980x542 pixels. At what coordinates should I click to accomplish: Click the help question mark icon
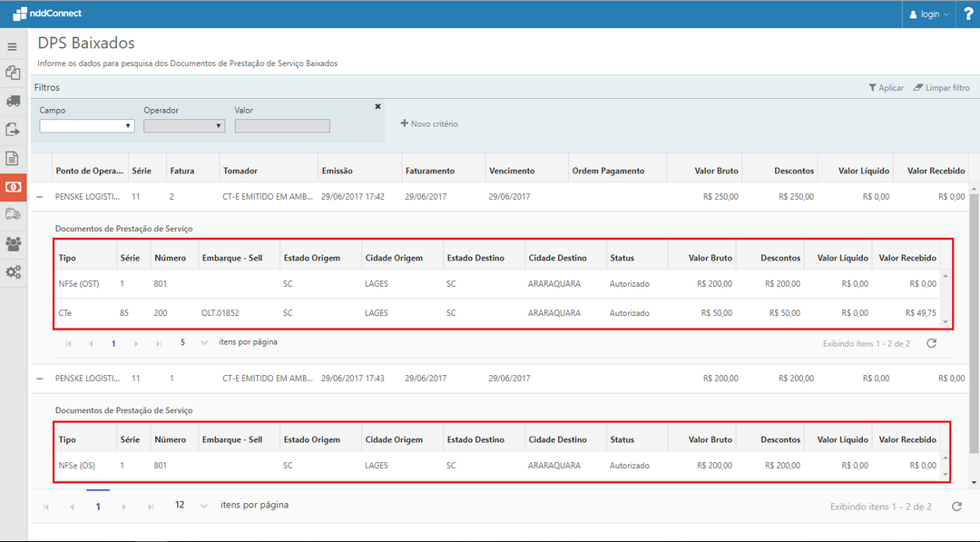[967, 14]
